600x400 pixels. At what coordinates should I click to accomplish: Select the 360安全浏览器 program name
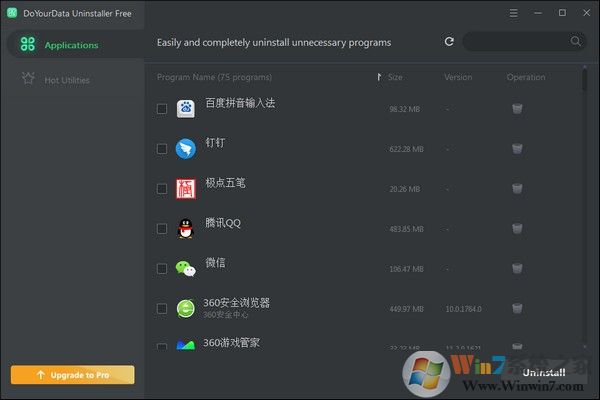pyautogui.click(x=236, y=303)
